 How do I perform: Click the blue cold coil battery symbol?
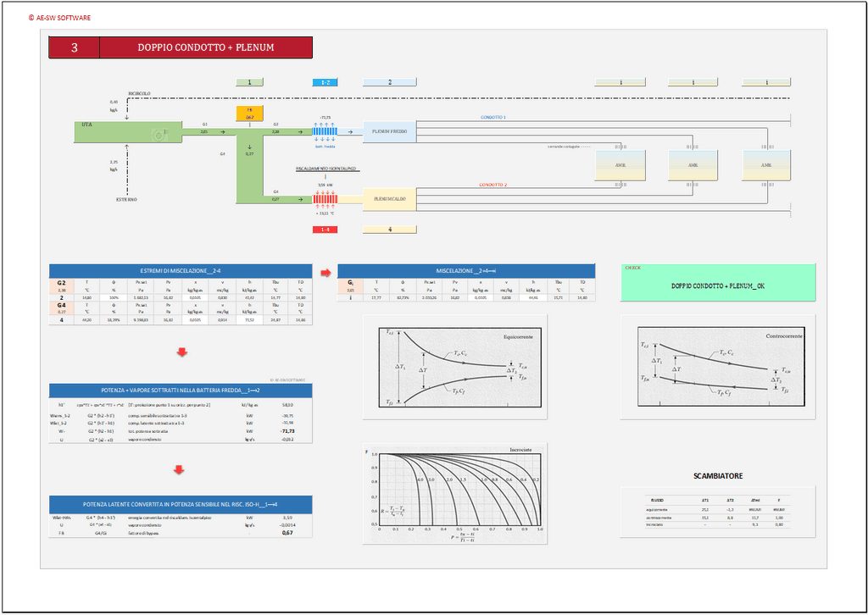[x=325, y=130]
